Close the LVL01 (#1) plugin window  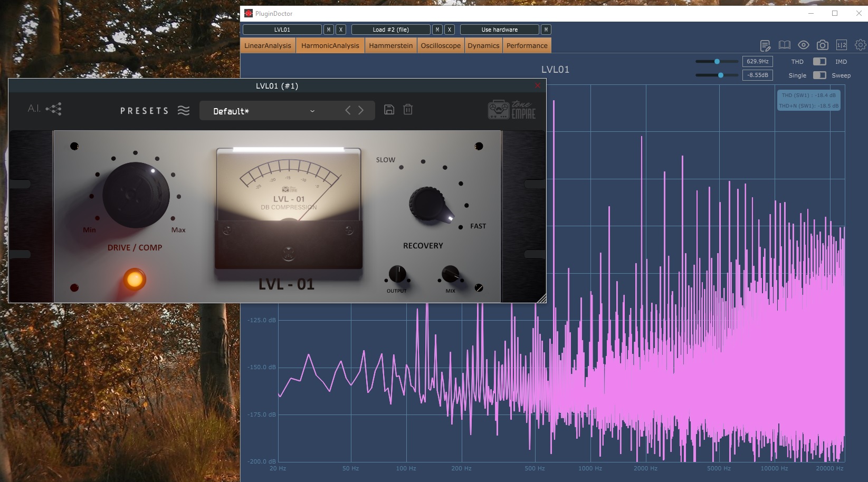pyautogui.click(x=538, y=86)
